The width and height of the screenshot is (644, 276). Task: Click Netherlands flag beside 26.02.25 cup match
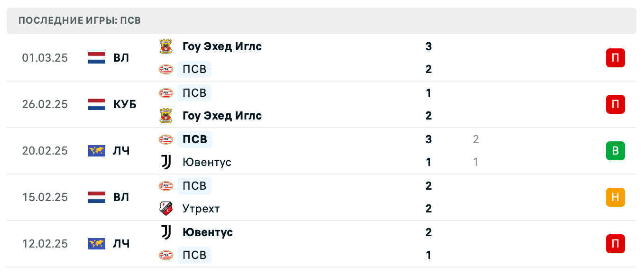(97, 104)
